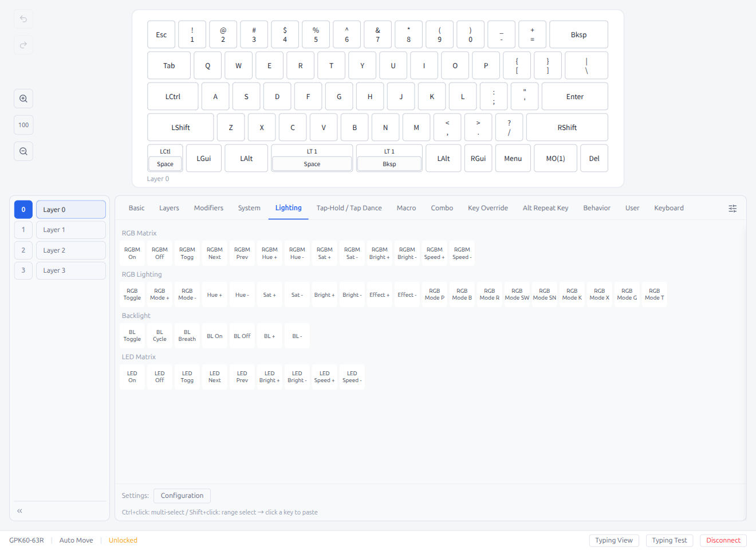The height and width of the screenshot is (550, 756).
Task: Zoom in on the keyboard view
Action: tap(23, 98)
